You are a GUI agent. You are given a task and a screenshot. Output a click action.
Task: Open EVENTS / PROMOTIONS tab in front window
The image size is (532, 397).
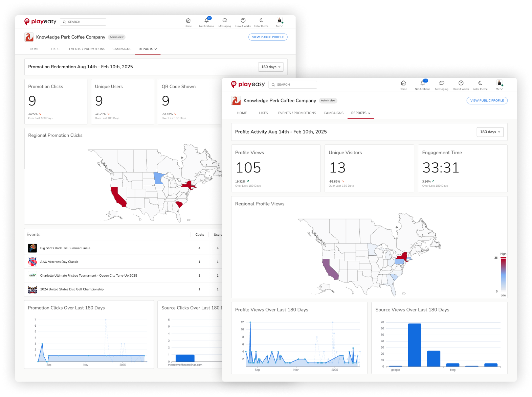[297, 113]
